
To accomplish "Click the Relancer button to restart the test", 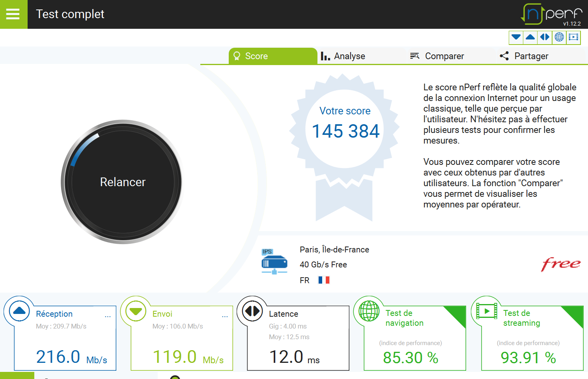I will (x=123, y=182).
